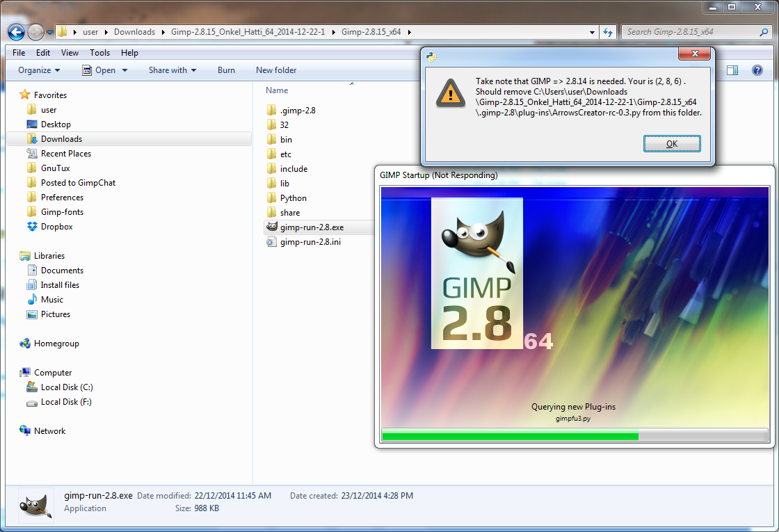Open the Share with dropdown

click(x=172, y=70)
